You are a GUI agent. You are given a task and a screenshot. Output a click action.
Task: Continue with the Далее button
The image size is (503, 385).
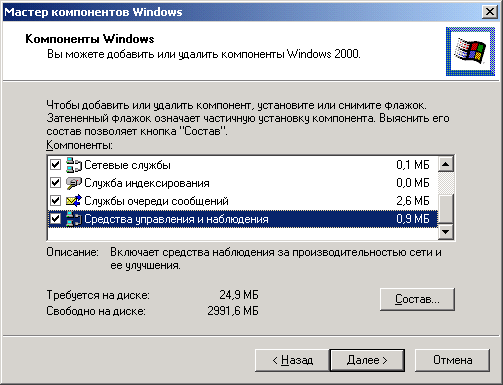pyautogui.click(x=367, y=360)
